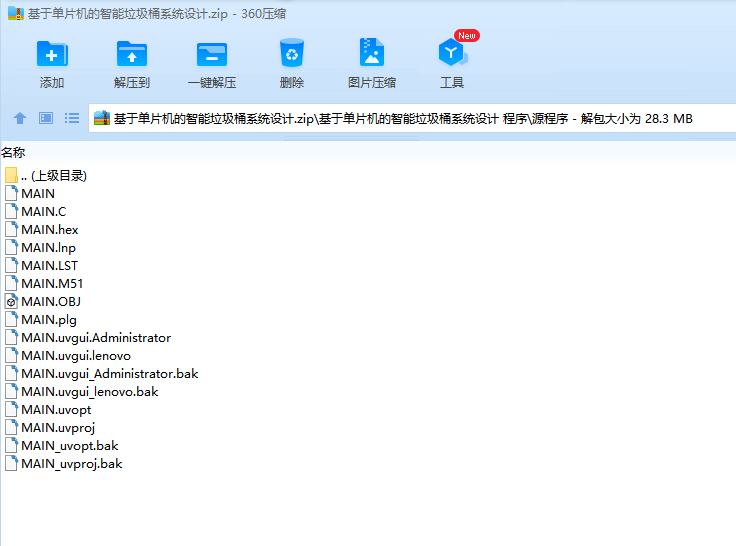The image size is (736, 546).
Task: Switch to the icon view mode button
Action: click(x=46, y=118)
